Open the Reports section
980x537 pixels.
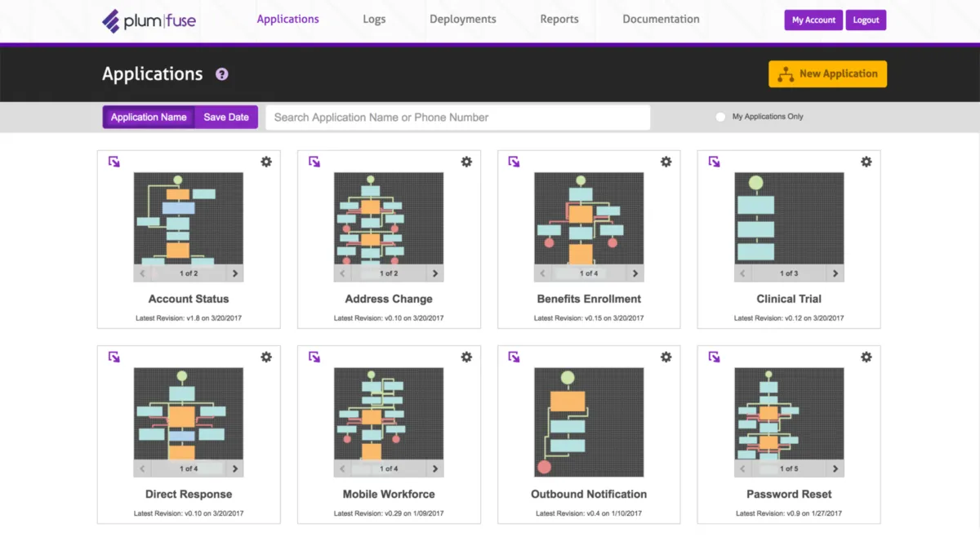point(559,19)
